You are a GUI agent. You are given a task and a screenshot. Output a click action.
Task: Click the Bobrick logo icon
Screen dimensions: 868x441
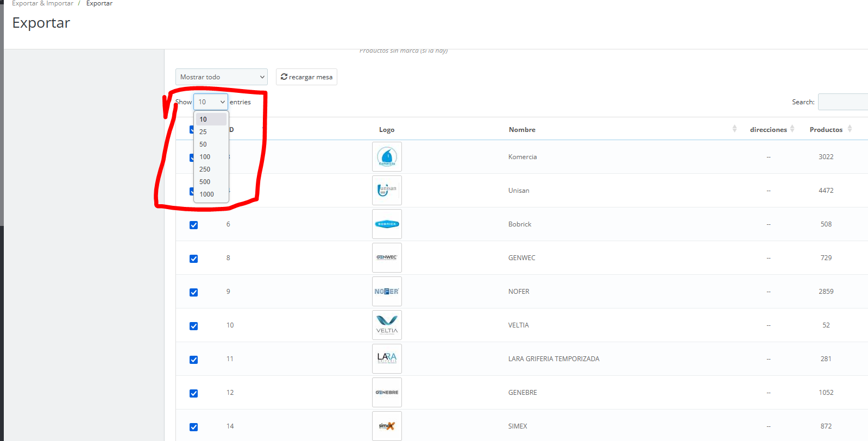[x=387, y=224]
